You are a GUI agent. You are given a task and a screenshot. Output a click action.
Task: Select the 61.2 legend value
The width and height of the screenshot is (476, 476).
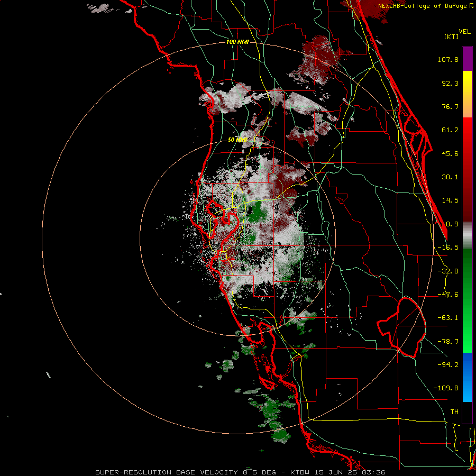(x=450, y=130)
